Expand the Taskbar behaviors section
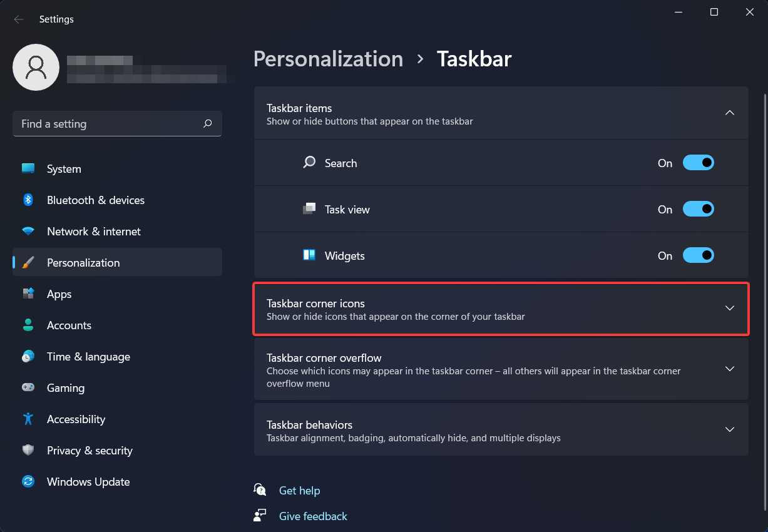 (729, 429)
